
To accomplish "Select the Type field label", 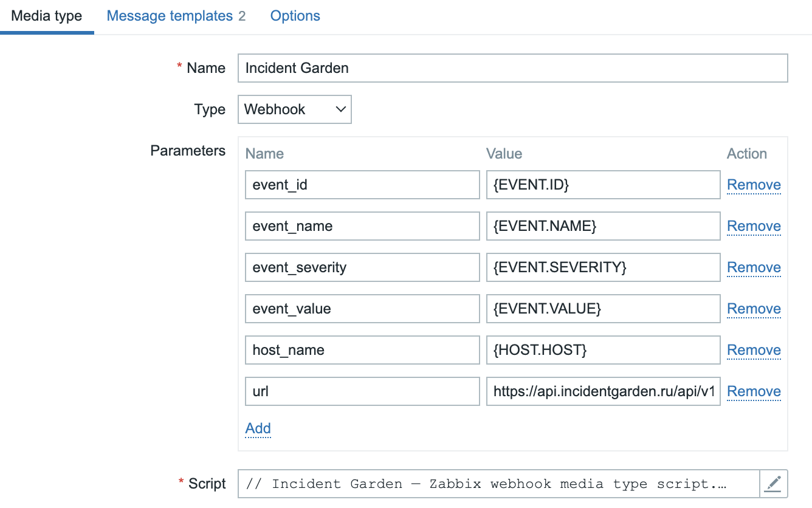I will coord(210,109).
